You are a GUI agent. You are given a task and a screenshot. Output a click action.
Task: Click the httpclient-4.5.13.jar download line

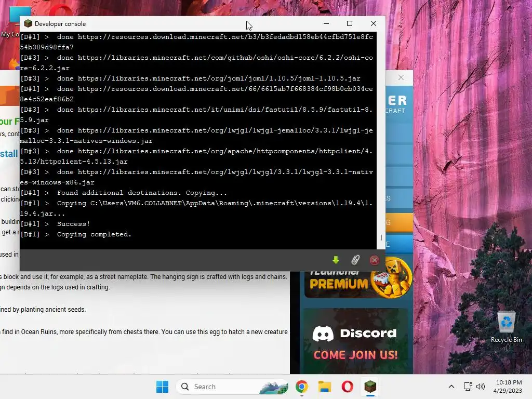196,156
